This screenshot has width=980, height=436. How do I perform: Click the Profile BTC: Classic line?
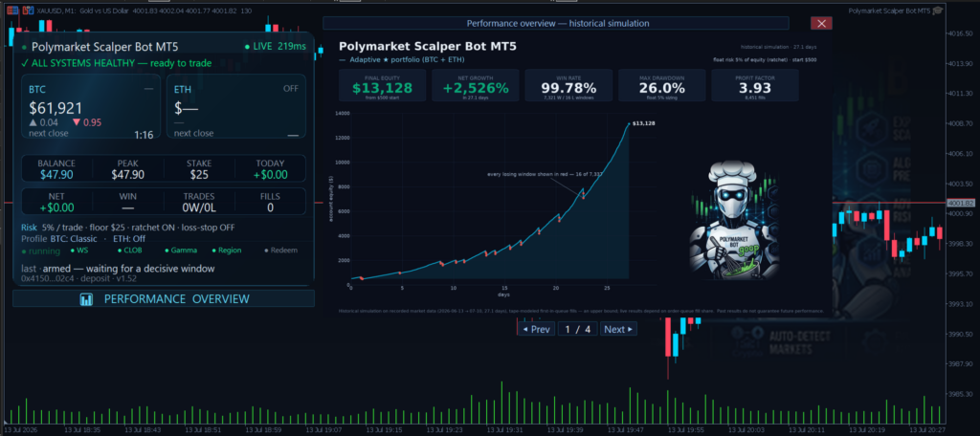[x=83, y=239]
